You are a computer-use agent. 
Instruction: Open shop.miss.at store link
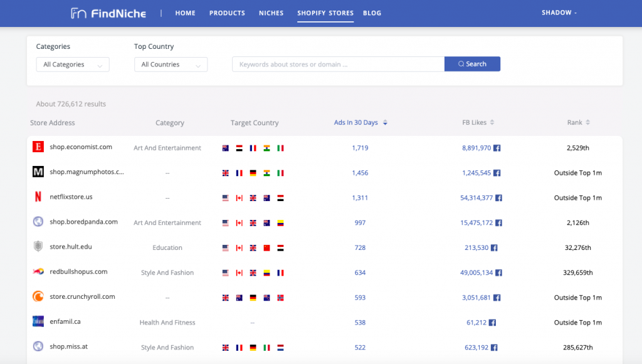point(69,346)
